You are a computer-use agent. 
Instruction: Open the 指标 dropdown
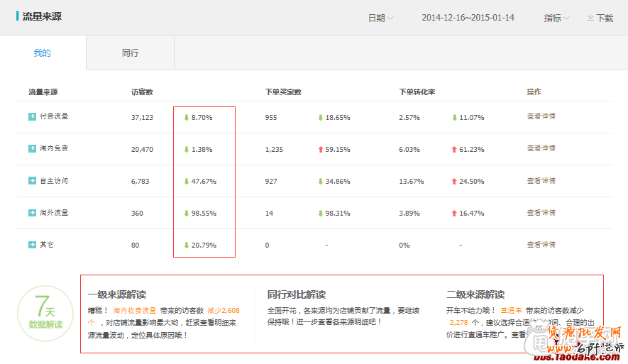click(x=556, y=18)
